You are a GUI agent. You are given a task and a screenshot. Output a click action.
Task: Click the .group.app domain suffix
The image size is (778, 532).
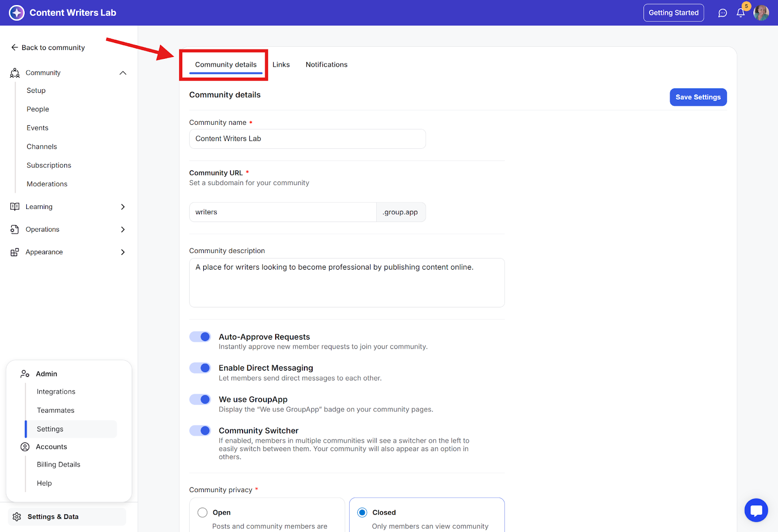401,212
